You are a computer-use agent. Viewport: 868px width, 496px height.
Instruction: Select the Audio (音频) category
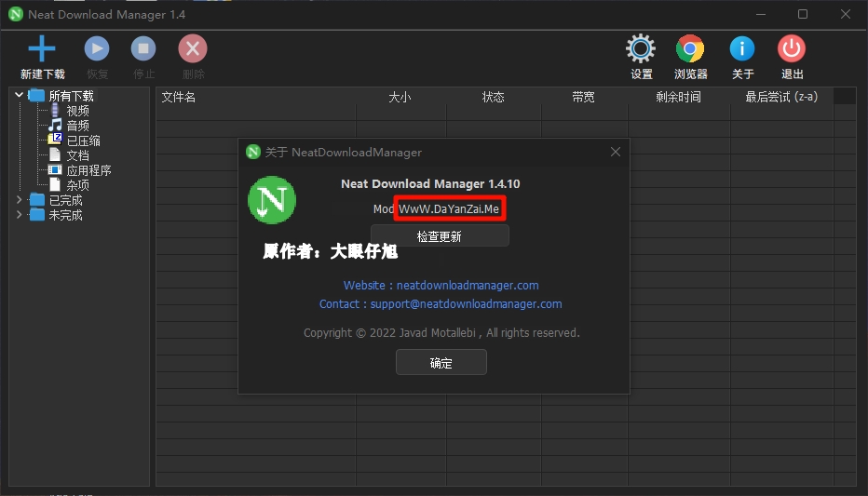(77, 126)
